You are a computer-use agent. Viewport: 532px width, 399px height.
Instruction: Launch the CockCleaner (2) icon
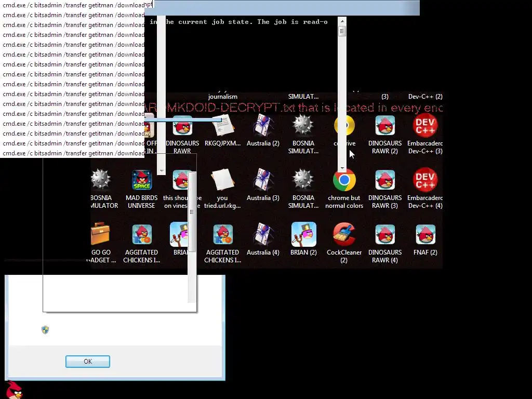tap(344, 234)
